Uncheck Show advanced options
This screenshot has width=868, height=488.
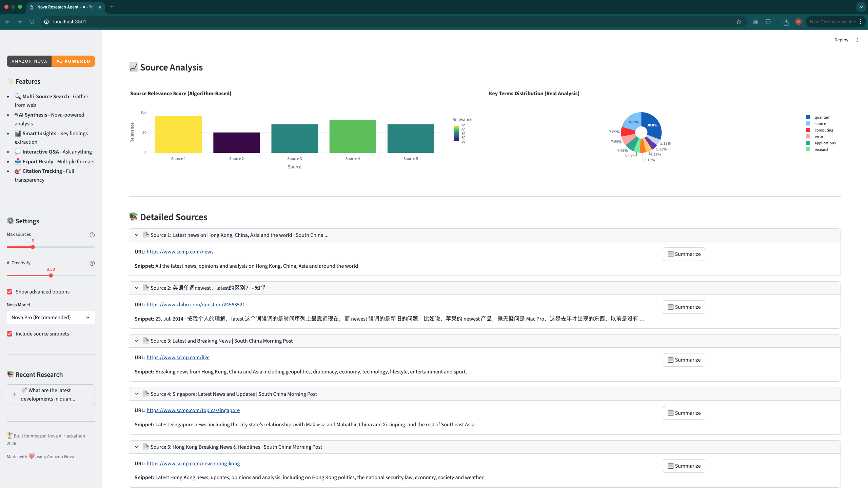click(x=9, y=292)
